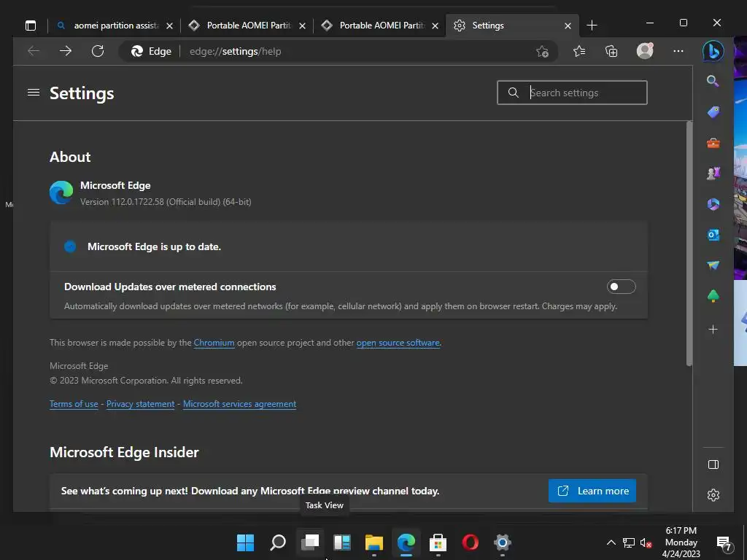Open the notification center icon
The height and width of the screenshot is (560, 747).
coord(724,542)
